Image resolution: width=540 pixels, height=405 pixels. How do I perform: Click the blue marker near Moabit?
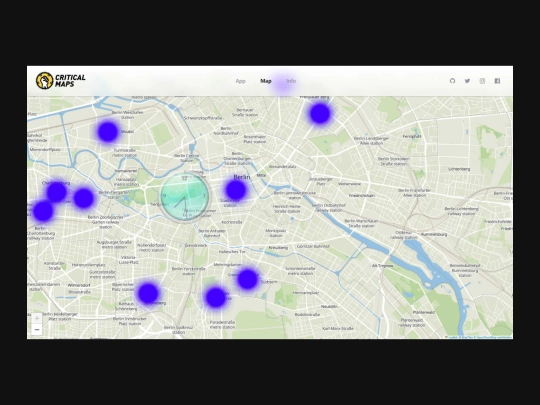coord(108,132)
